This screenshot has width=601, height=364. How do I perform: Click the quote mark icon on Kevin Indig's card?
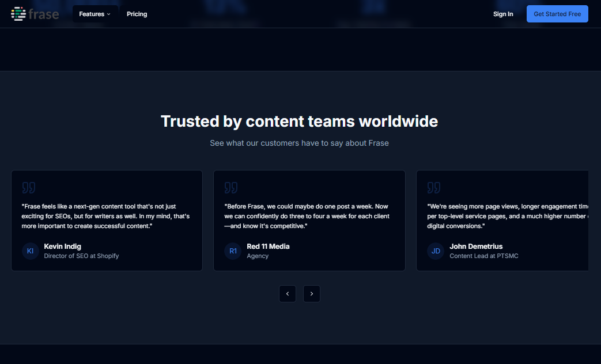[x=29, y=188]
